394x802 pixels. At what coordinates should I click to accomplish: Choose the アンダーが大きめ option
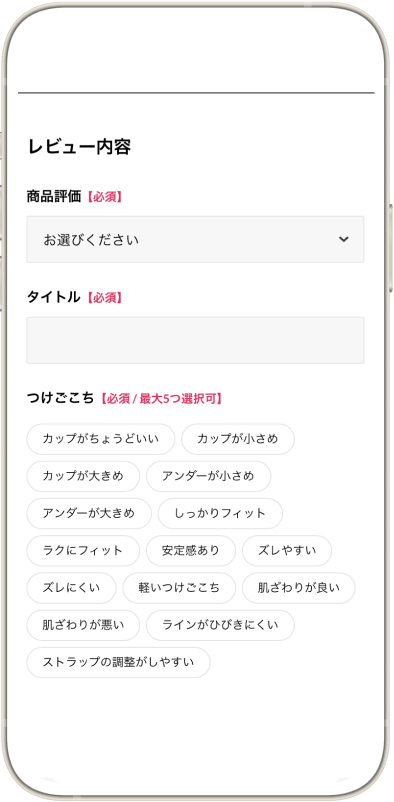click(89, 514)
